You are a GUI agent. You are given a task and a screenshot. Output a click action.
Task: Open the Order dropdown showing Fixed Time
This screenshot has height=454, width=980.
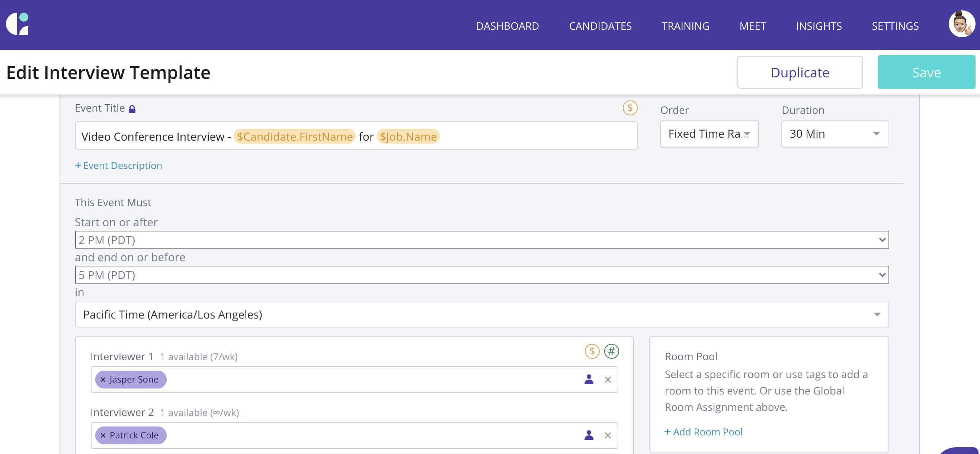pos(709,134)
